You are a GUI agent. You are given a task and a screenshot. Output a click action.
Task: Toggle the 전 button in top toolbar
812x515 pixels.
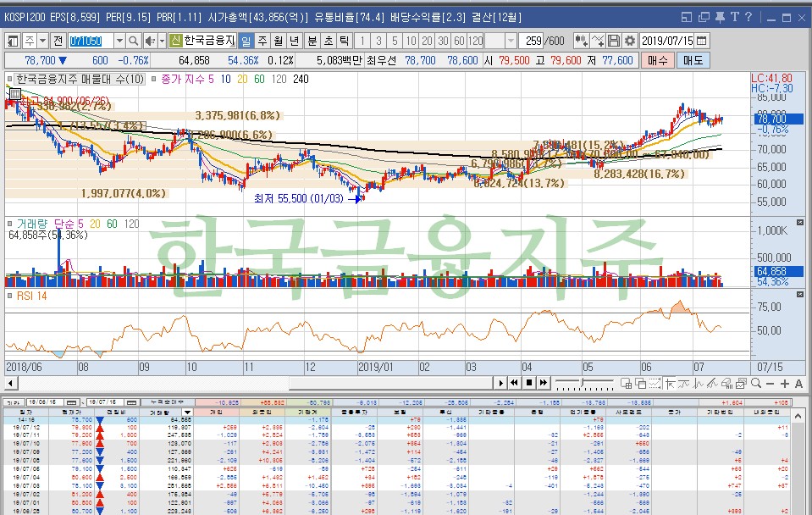(58, 41)
